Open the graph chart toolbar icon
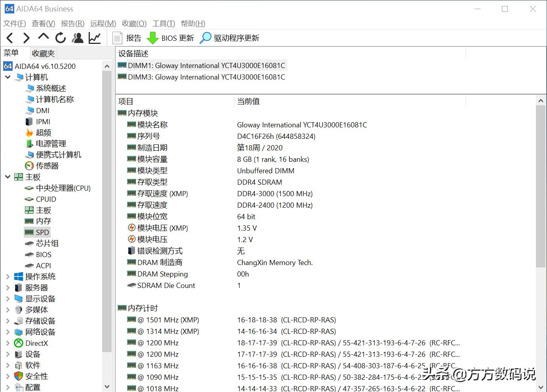The height and width of the screenshot is (392, 547). [95, 38]
